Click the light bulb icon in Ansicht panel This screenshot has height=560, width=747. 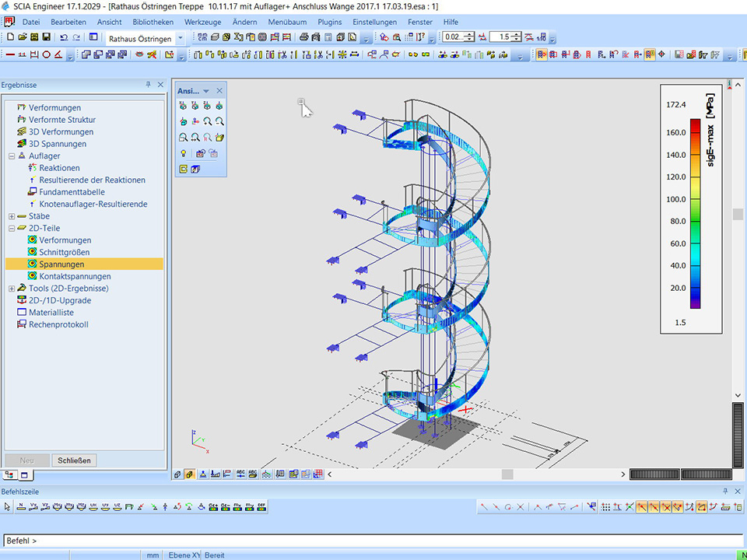184,153
